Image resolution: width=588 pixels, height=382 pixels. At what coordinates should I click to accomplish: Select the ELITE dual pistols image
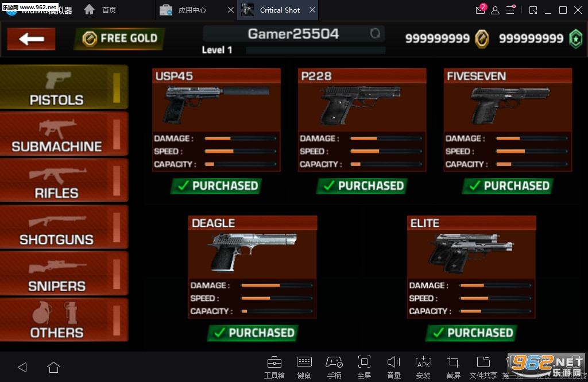coord(471,253)
